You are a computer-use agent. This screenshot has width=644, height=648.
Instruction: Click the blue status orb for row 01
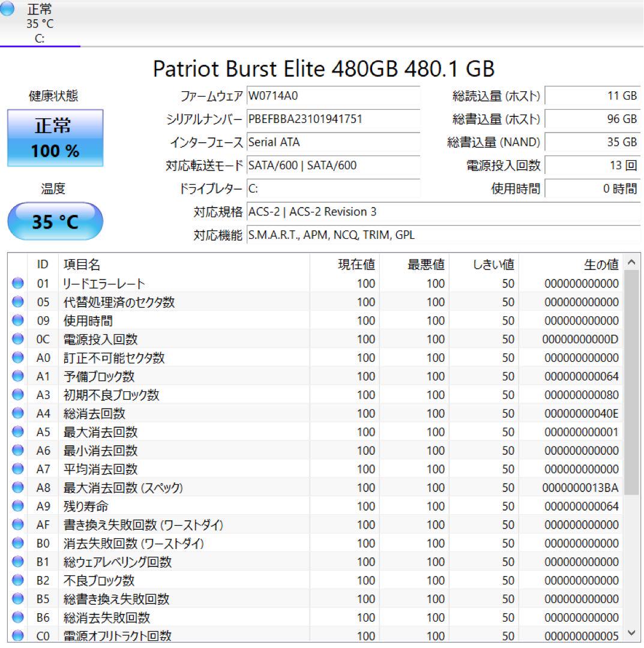18,283
